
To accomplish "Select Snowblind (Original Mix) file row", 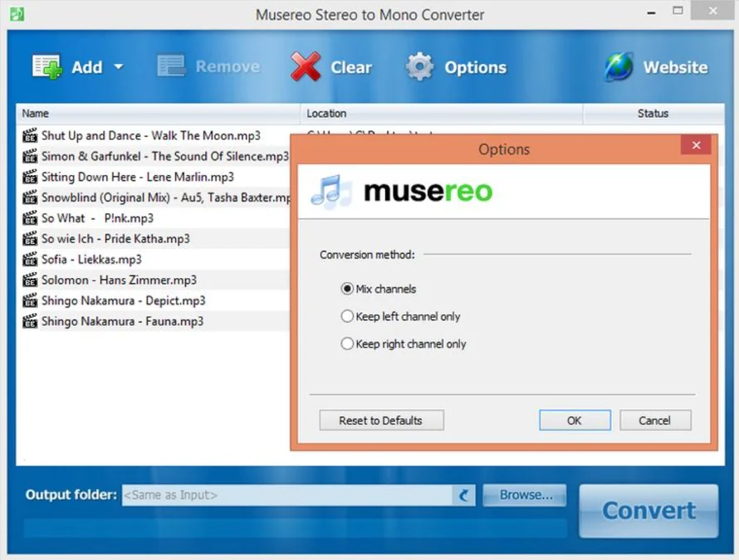I will click(x=166, y=197).
